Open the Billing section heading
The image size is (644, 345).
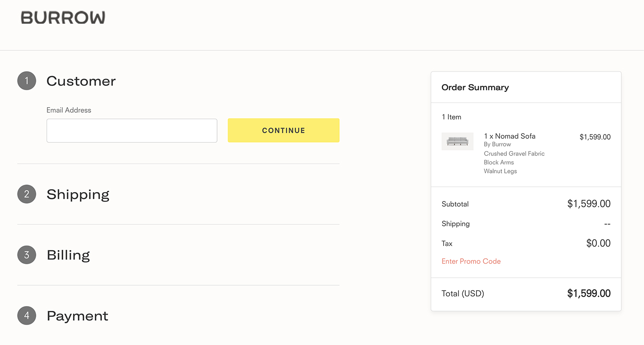point(68,255)
